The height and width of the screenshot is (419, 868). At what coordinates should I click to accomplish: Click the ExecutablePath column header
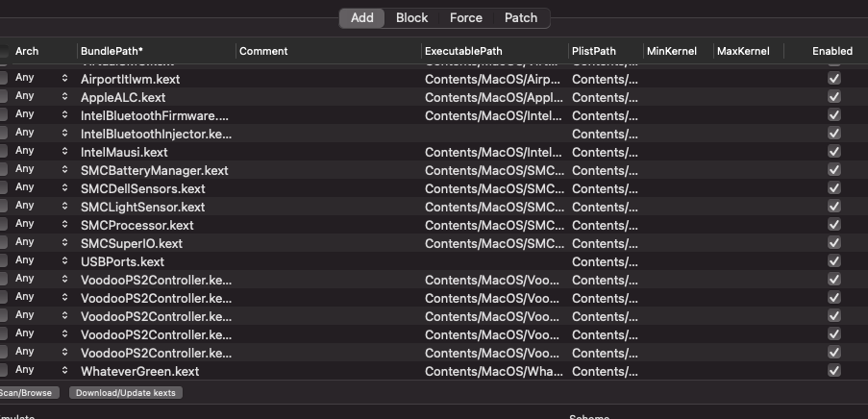click(x=463, y=51)
